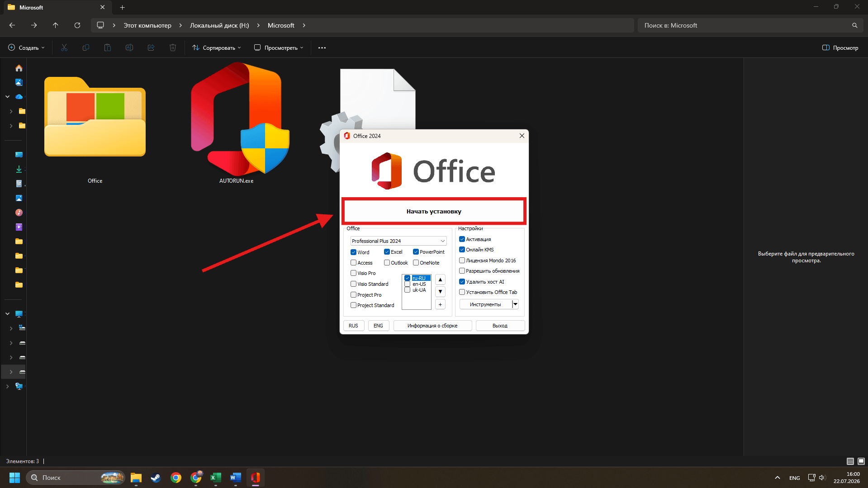This screenshot has width=868, height=488.
Task: Open Excel from the taskbar
Action: pyautogui.click(x=216, y=478)
